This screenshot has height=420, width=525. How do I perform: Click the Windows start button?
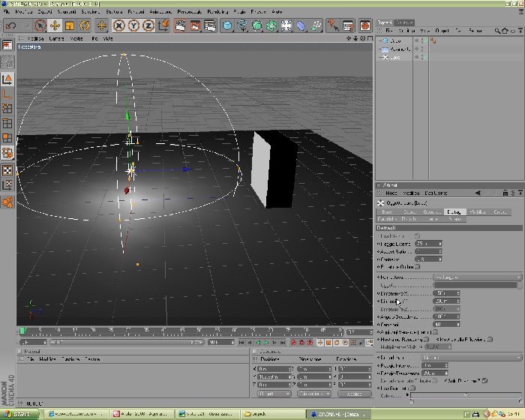(19, 414)
